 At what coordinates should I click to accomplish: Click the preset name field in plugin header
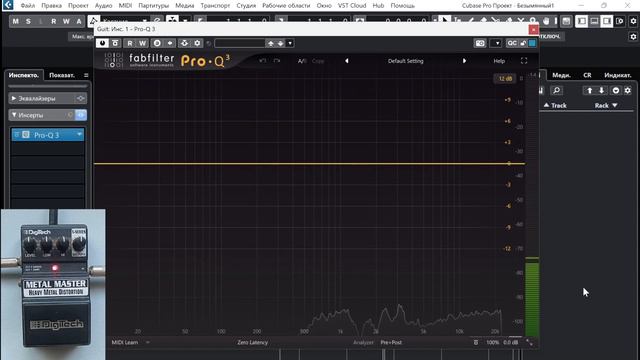240,43
